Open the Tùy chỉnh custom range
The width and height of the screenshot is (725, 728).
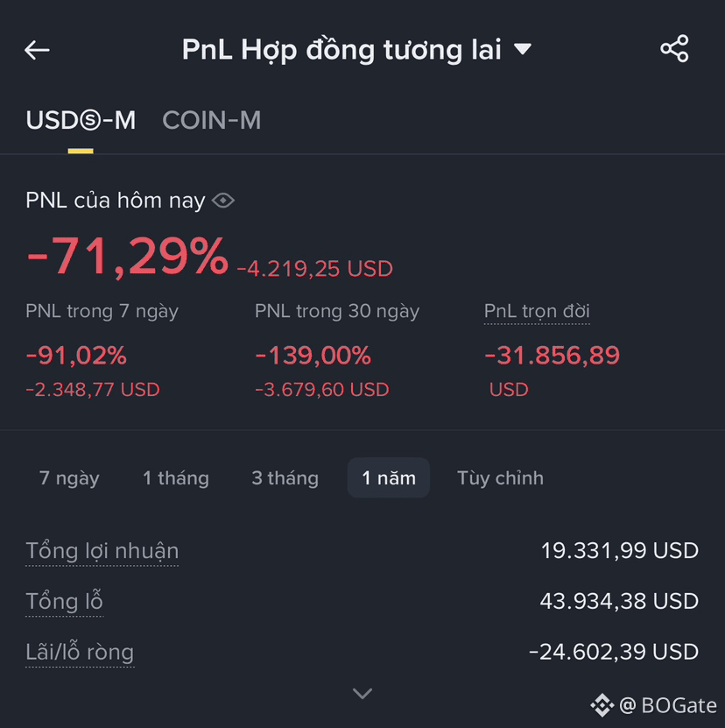point(500,477)
